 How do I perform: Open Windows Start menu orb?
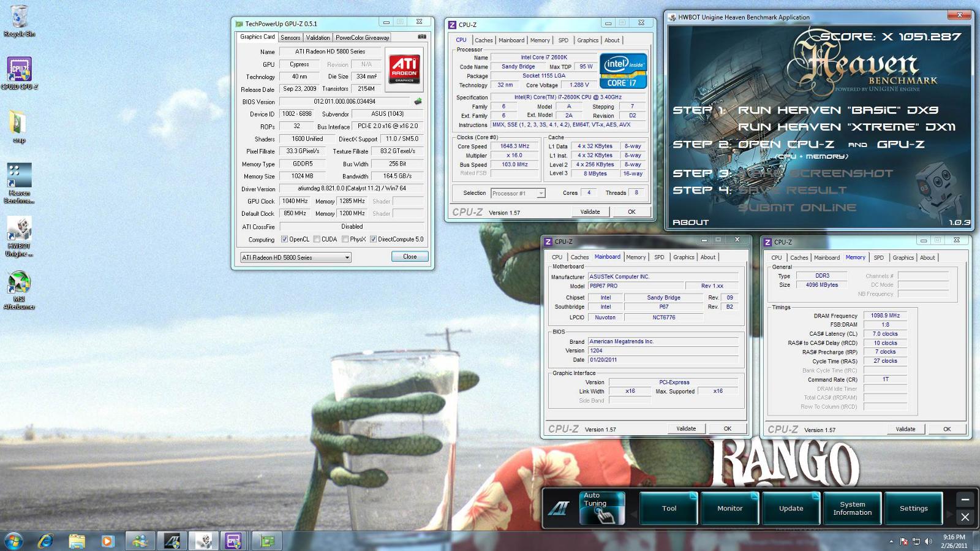click(13, 541)
